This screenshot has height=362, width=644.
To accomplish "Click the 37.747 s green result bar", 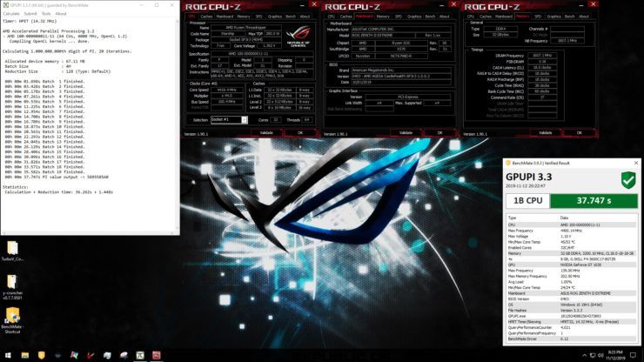I will [x=594, y=200].
